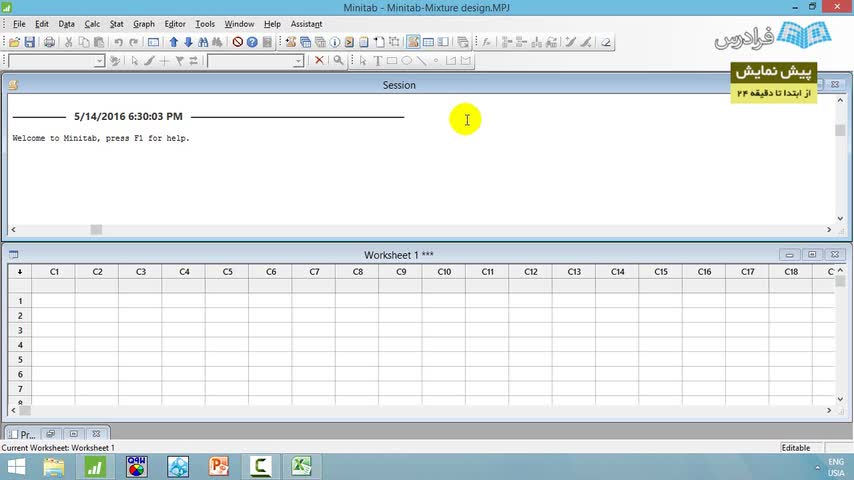Select row header 1 in worksheet
This screenshot has height=480, width=854.
click(20, 301)
